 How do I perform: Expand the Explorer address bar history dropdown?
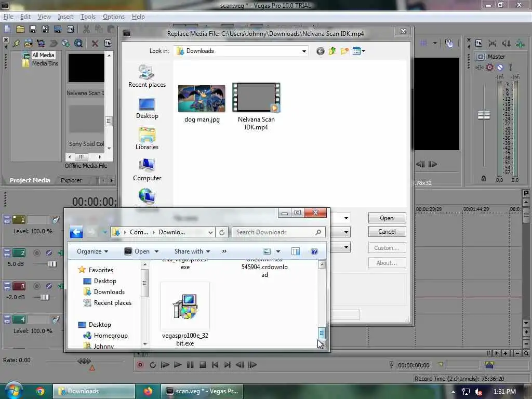tap(210, 232)
